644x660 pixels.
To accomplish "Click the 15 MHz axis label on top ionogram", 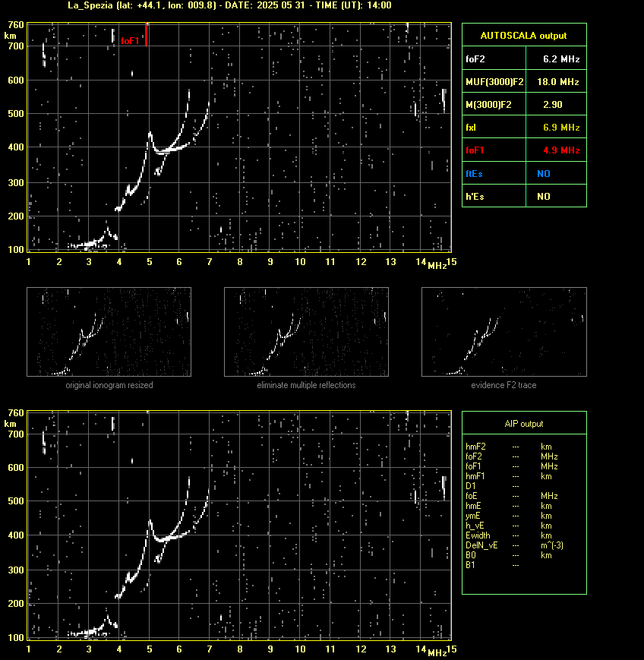I will pos(452,262).
